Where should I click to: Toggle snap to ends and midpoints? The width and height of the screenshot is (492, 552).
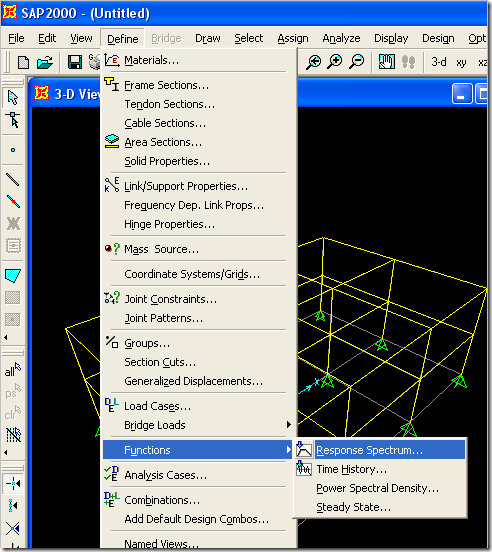tap(13, 506)
